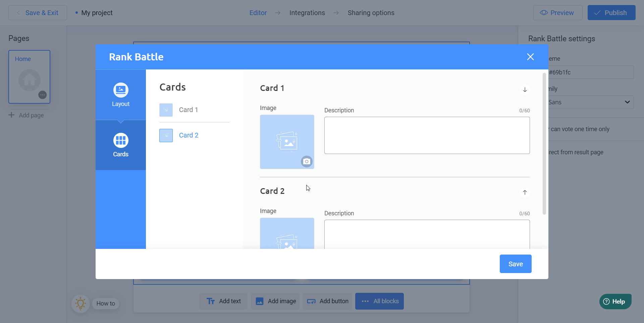Select Card 1 in the cards list

coord(195,110)
